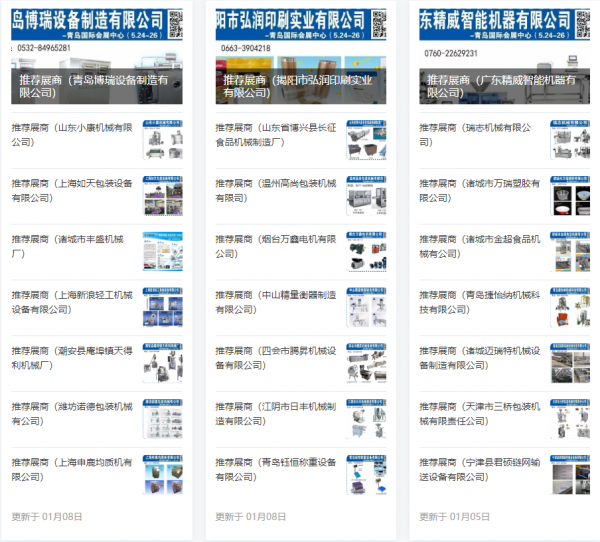Open 烟台万鑫电机有限公司 link
The image size is (600, 542).
pos(276,247)
